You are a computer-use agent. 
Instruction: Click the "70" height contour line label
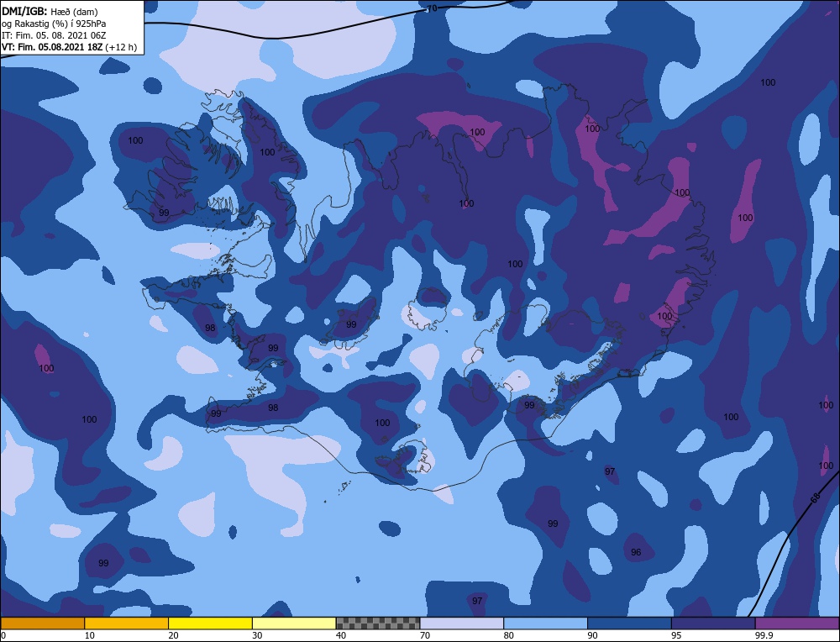point(432,9)
